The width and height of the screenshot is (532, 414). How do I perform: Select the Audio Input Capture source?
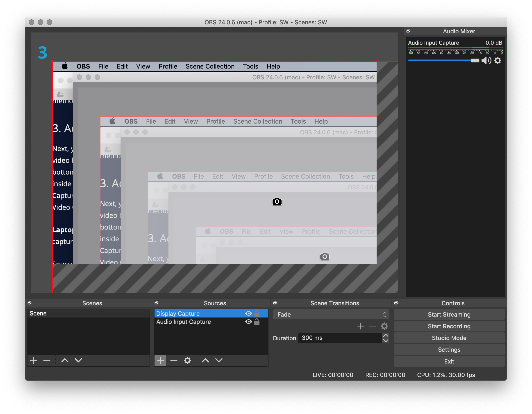[184, 322]
